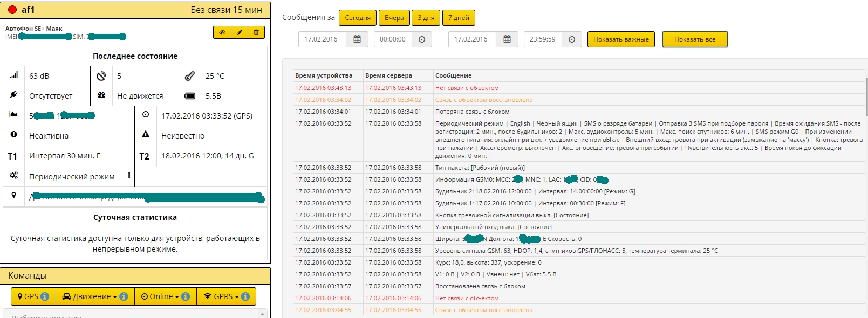Select the Сегодня period filter

pyautogui.click(x=358, y=18)
